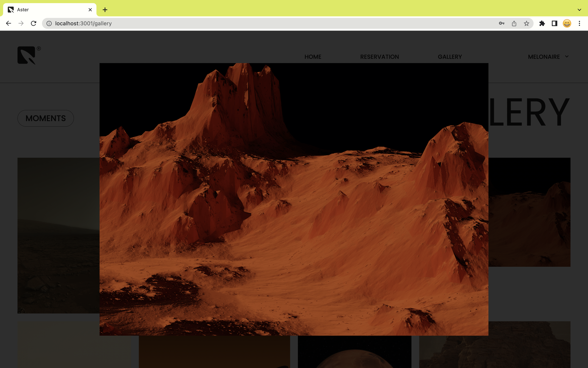The image size is (588, 368).
Task: Open the emoji profile avatar menu
Action: click(x=567, y=23)
